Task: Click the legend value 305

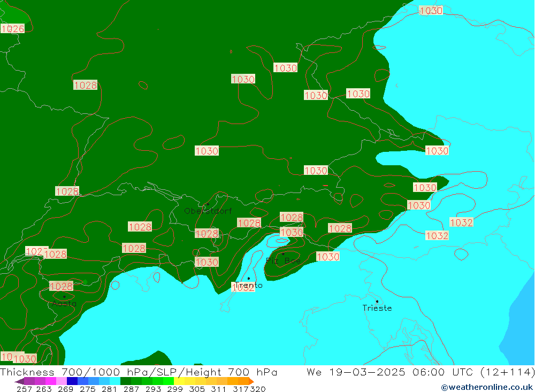Action: (x=197, y=389)
